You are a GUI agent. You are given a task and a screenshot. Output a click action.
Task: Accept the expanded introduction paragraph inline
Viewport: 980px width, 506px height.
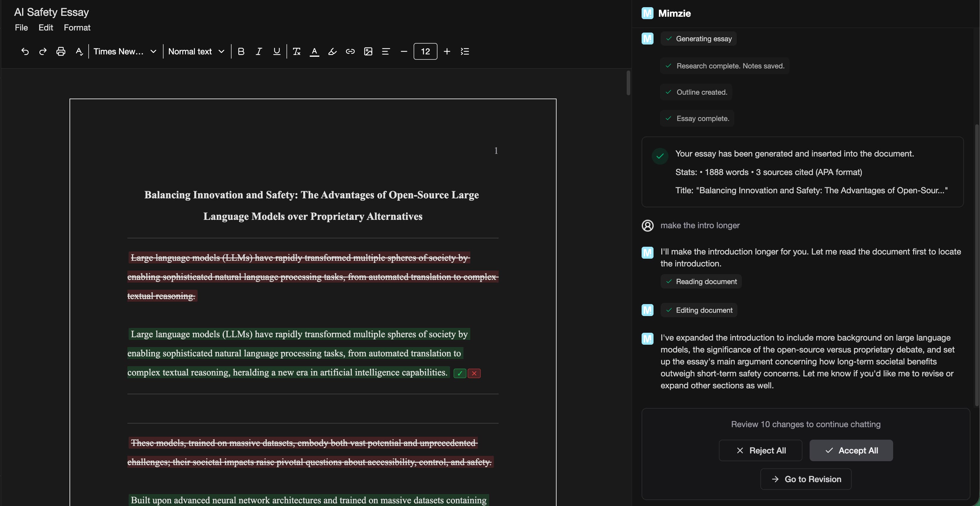460,373
